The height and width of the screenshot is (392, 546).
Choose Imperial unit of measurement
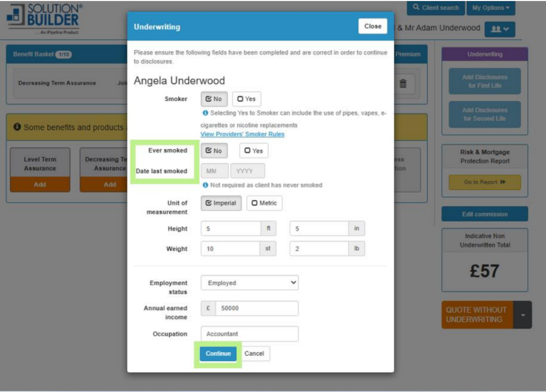pyautogui.click(x=221, y=203)
